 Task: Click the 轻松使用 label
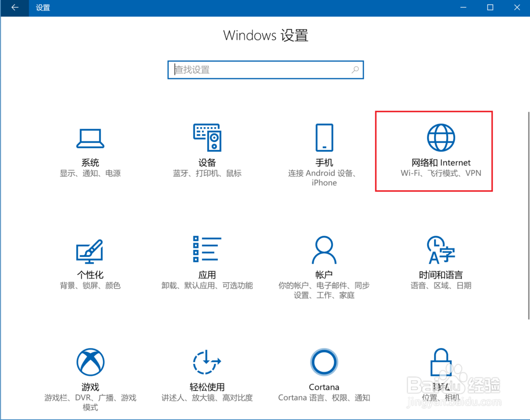(x=207, y=387)
